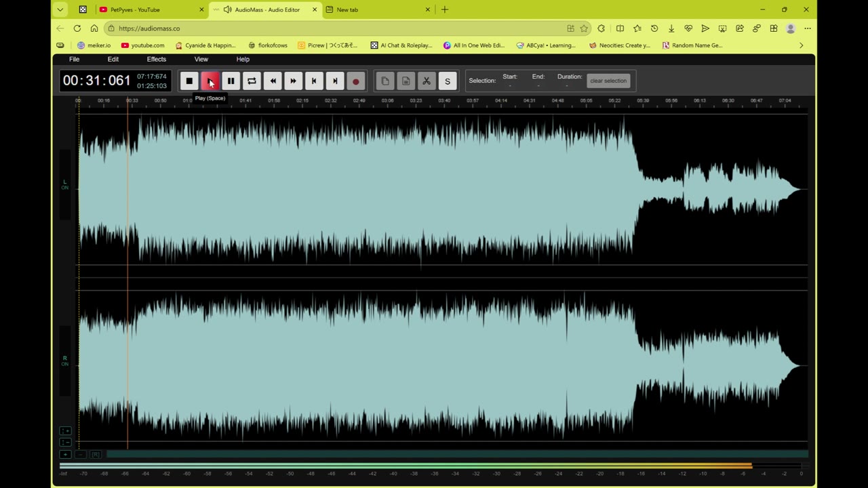Open the Edit menu
The width and height of the screenshot is (868, 488).
pyautogui.click(x=113, y=59)
